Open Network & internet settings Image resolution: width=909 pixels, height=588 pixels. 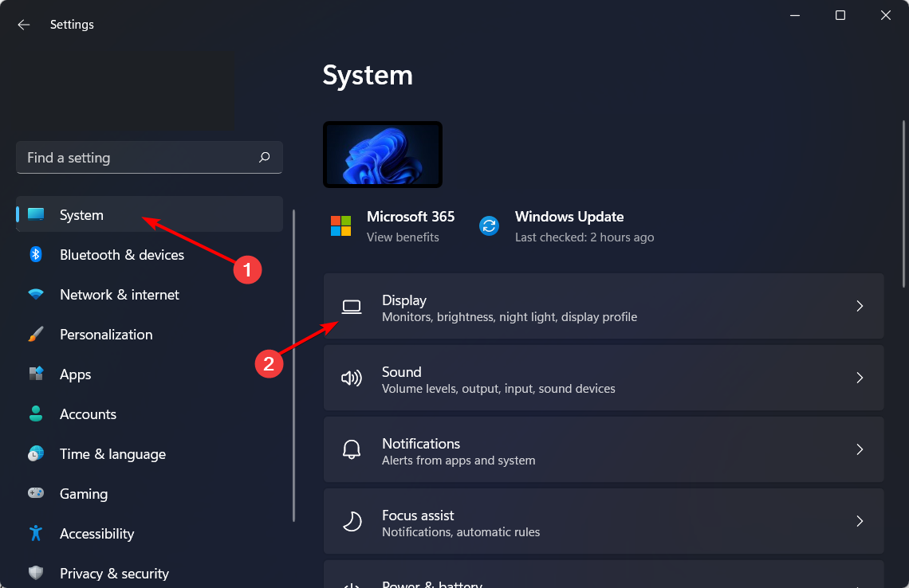pos(150,294)
